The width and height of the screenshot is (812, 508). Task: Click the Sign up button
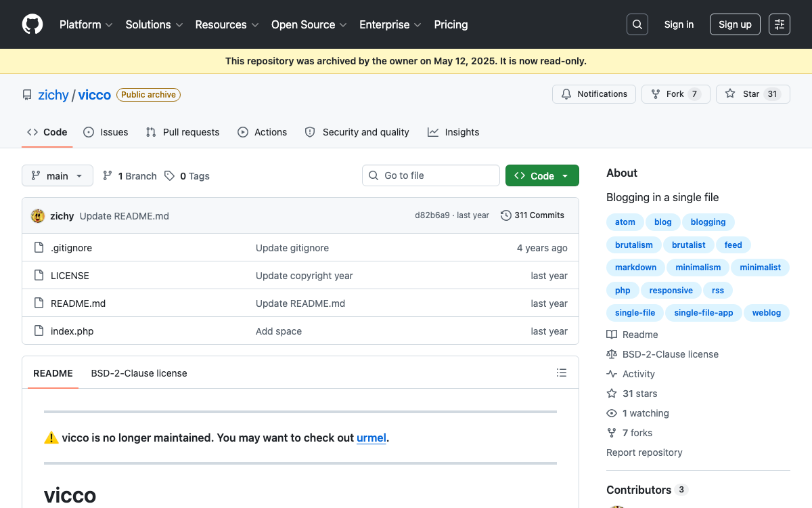point(735,24)
